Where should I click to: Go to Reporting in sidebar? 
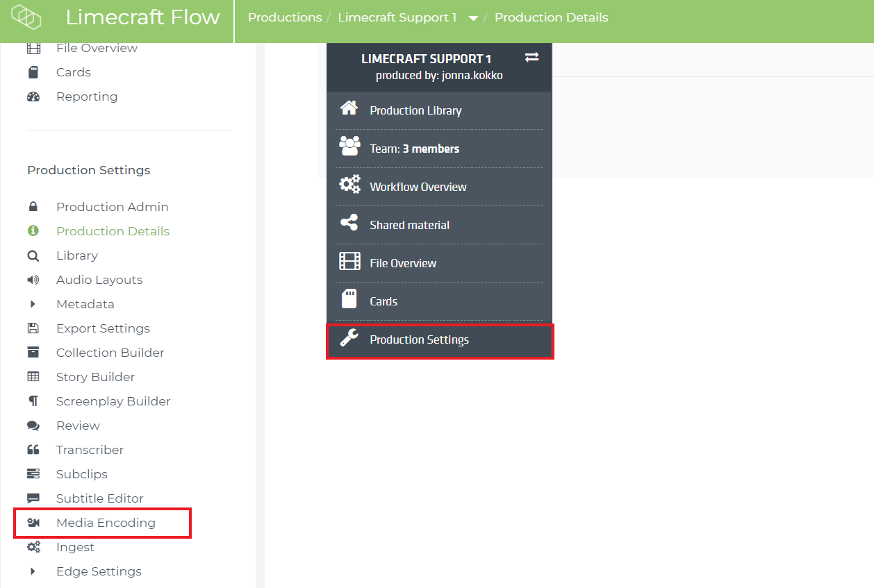(x=87, y=96)
